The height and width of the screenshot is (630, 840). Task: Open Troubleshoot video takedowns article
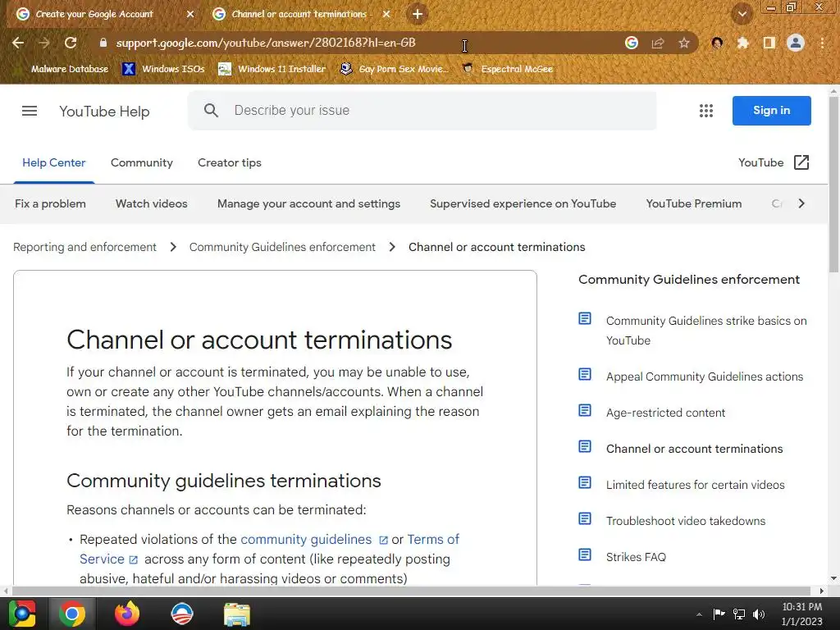coord(686,521)
